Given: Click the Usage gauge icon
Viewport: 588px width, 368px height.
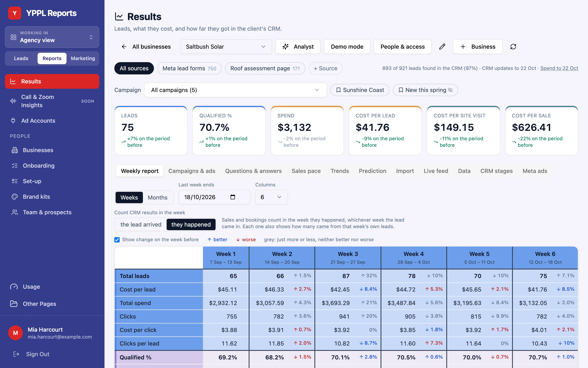Looking at the screenshot, I should tap(14, 287).
